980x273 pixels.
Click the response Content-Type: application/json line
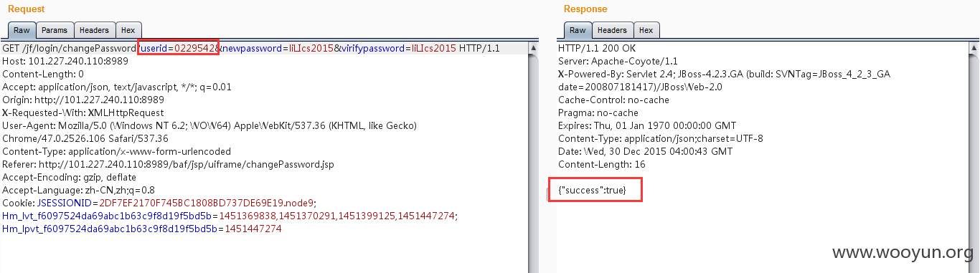tap(661, 139)
